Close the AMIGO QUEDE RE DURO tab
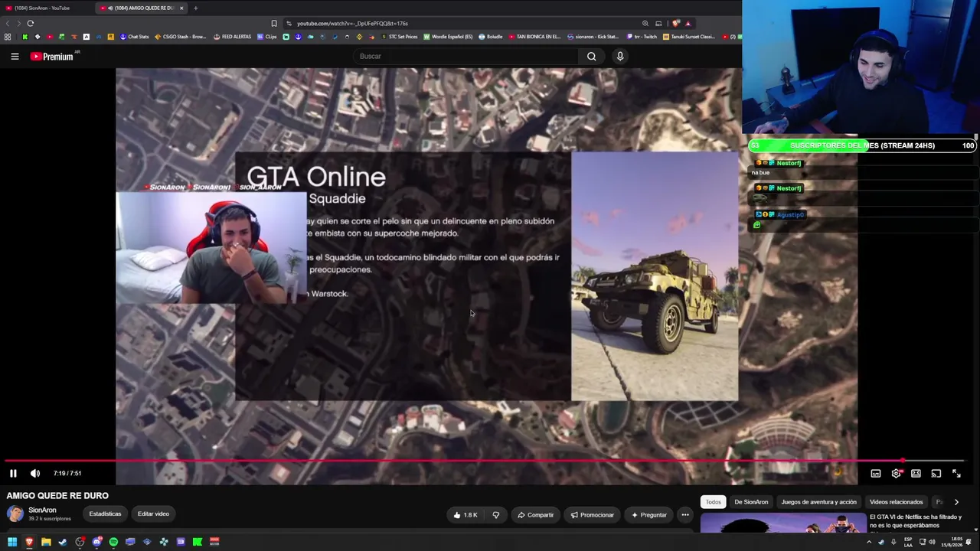Screen dimensions: 980x551 181,8
